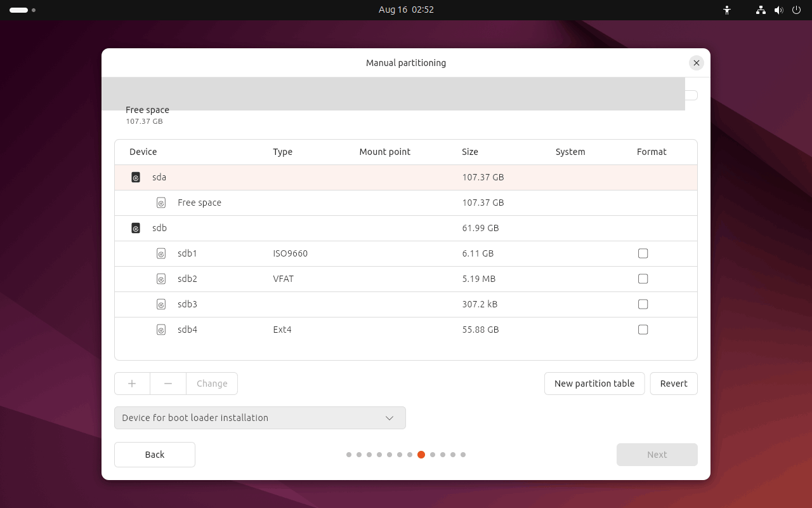Viewport: 812px width, 508px height.
Task: Click the Revert button
Action: pos(674,384)
